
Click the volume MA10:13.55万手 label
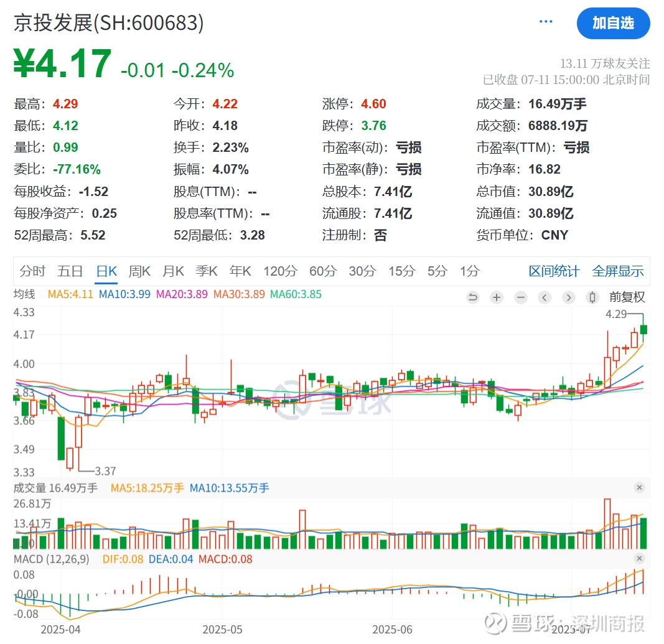click(229, 488)
